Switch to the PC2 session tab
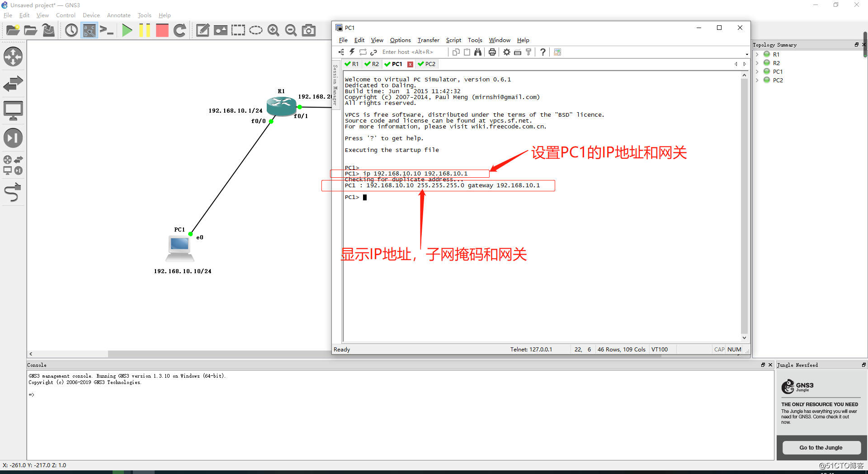This screenshot has height=474, width=868. (427, 64)
